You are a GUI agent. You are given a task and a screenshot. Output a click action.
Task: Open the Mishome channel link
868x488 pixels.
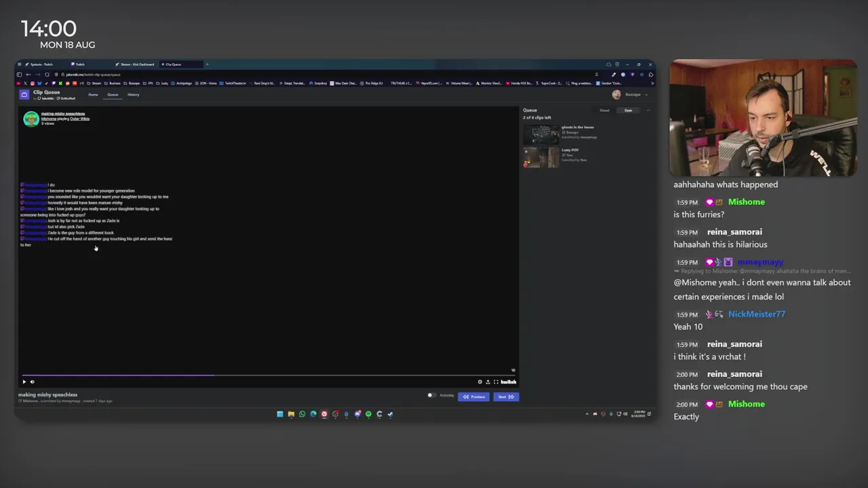[49, 119]
